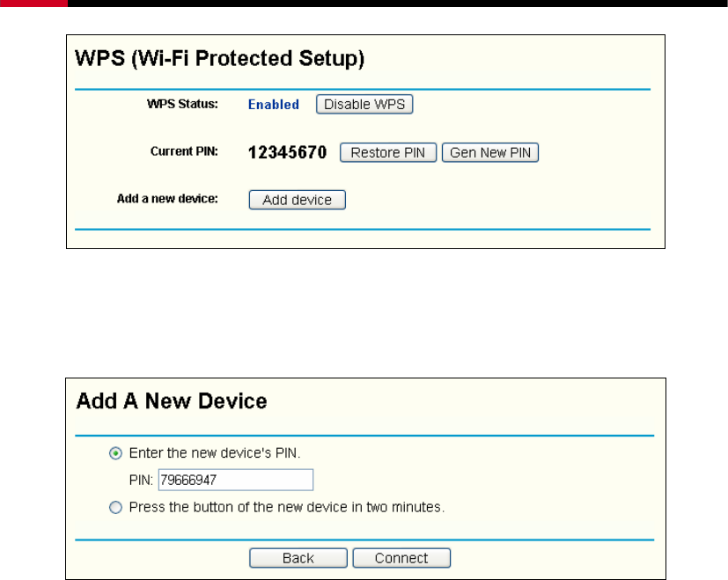Click the PIN: label beside the text box
This screenshot has height=580, width=728.
pos(141,481)
